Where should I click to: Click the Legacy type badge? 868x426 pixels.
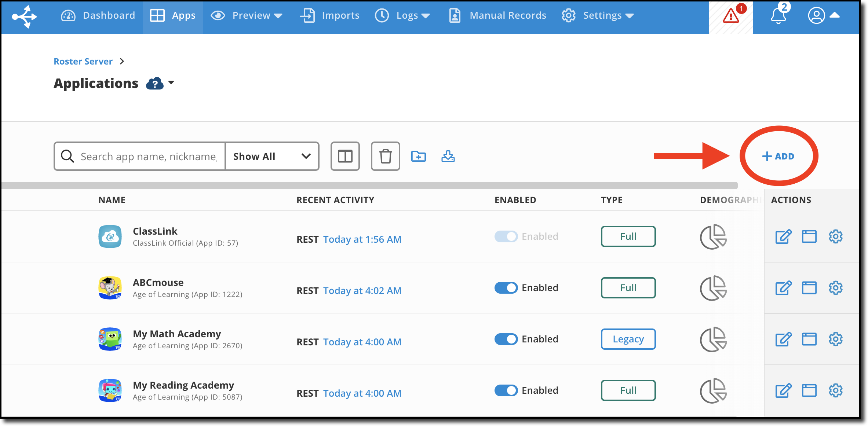point(628,339)
